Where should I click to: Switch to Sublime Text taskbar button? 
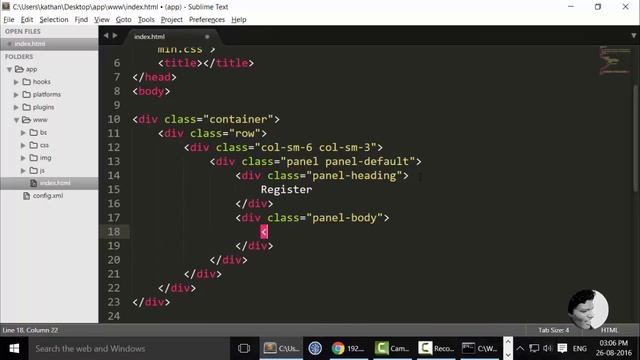pos(281,349)
